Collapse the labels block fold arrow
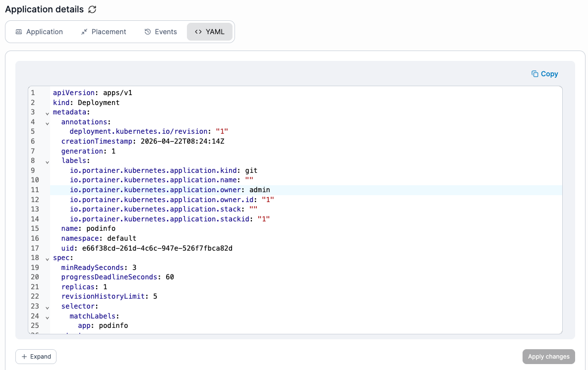This screenshot has height=370, width=588. [x=47, y=162]
